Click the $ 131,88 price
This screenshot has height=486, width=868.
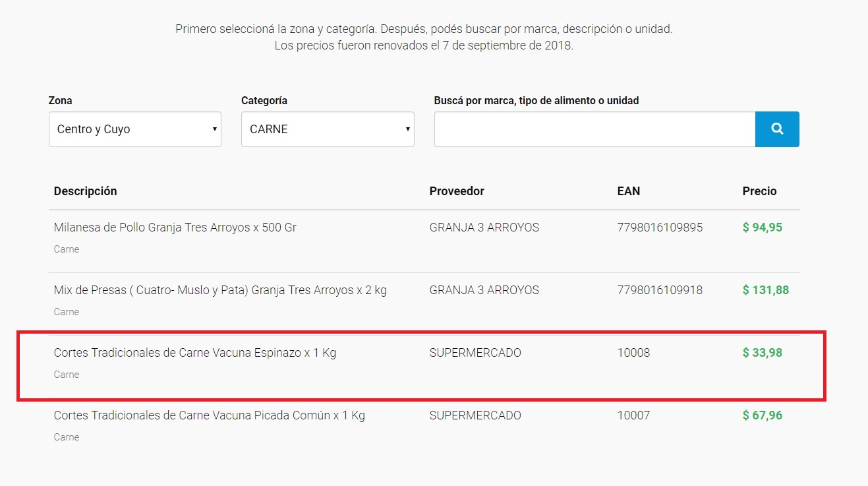tap(766, 290)
